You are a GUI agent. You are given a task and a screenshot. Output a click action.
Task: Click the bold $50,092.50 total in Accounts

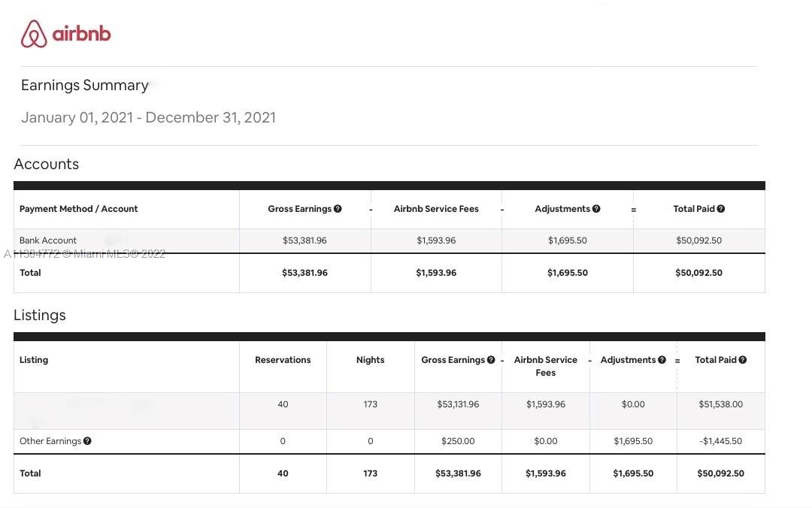(698, 273)
